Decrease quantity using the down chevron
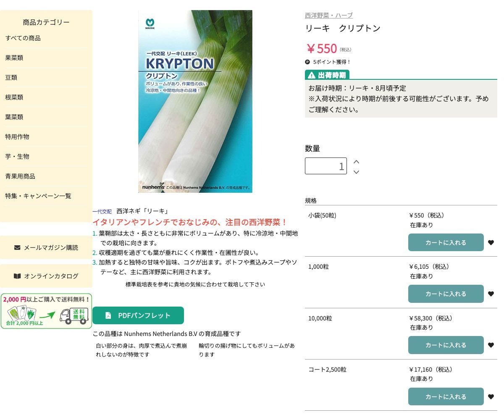This screenshot has height=420, width=504. [x=356, y=172]
